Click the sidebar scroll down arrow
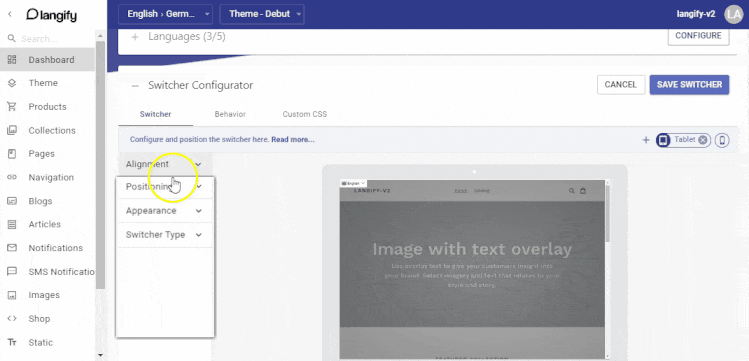This screenshot has height=361, width=749. 100,355
